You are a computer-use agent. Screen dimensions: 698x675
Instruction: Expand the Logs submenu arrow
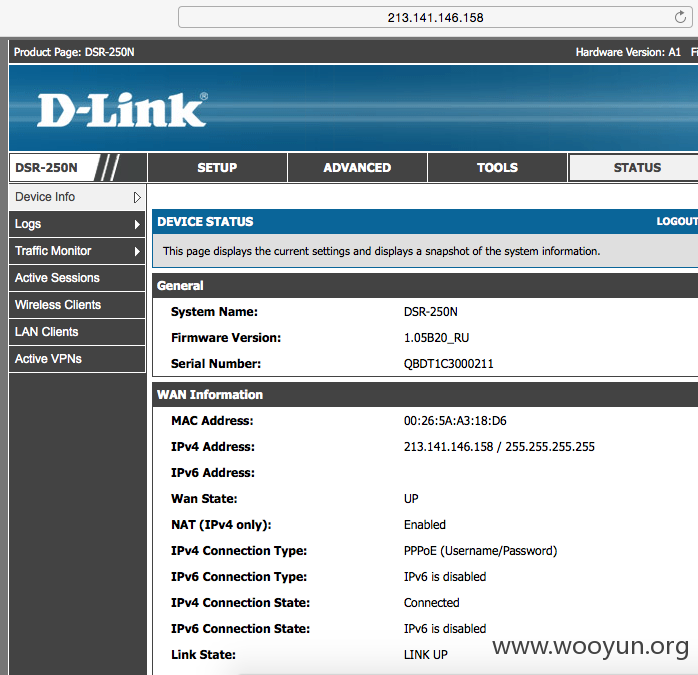click(137, 224)
